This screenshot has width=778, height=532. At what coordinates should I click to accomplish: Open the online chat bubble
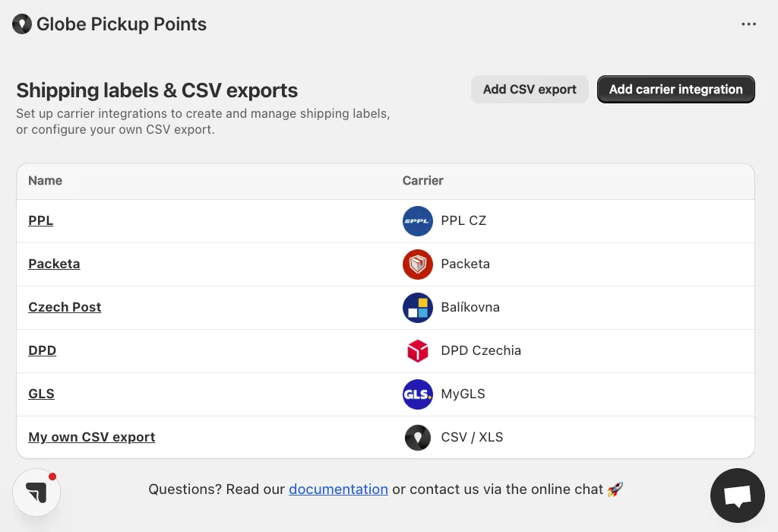[737, 496]
